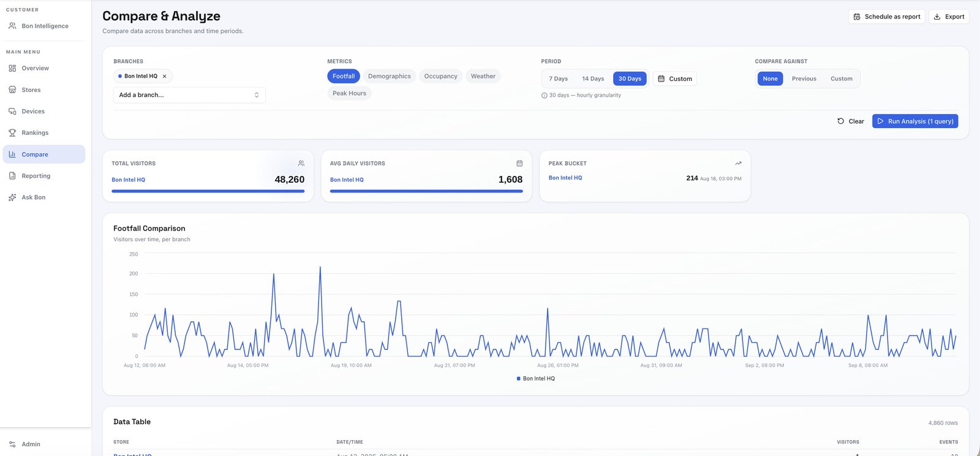Toggle the Peak Hours metric
Screen dimensions: 980x456
click(x=349, y=93)
